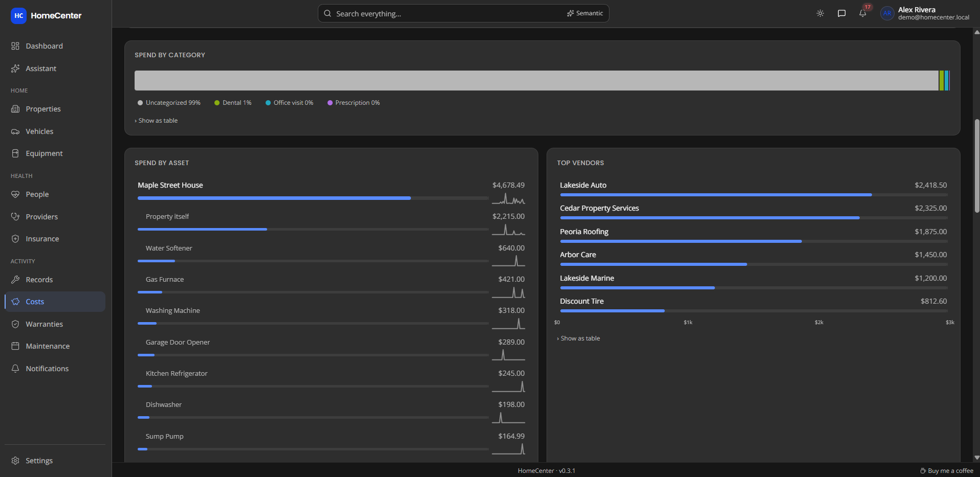
Task: Open Records wrench icon
Action: click(x=15, y=280)
